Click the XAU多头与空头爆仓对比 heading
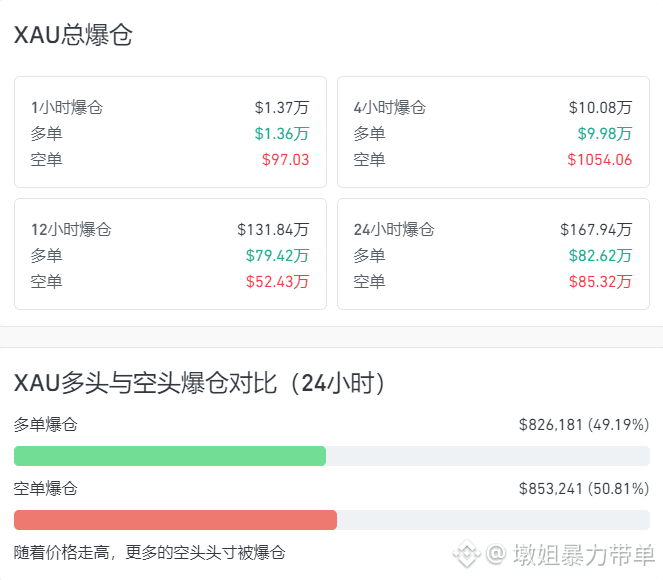This screenshot has width=663, height=580. [x=145, y=383]
